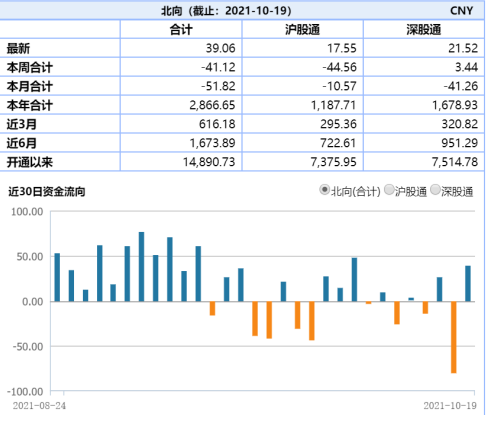Click the value -44.56

point(339,67)
